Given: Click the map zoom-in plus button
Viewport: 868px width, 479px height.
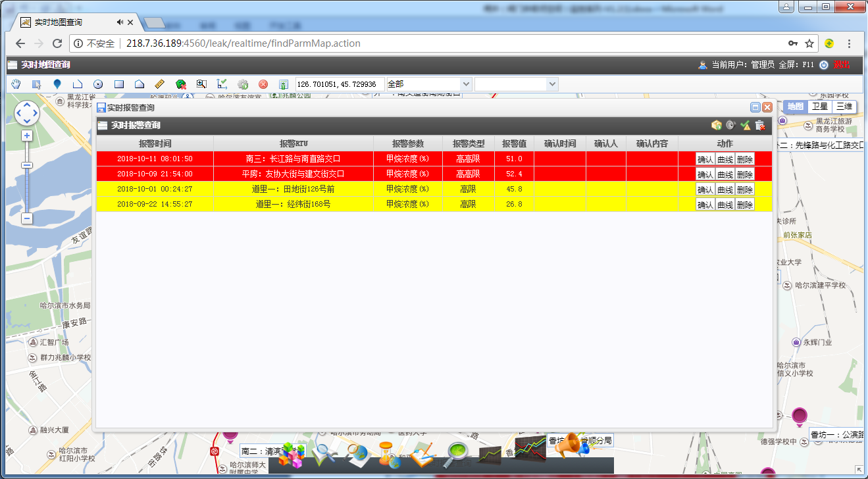Looking at the screenshot, I should point(27,136).
